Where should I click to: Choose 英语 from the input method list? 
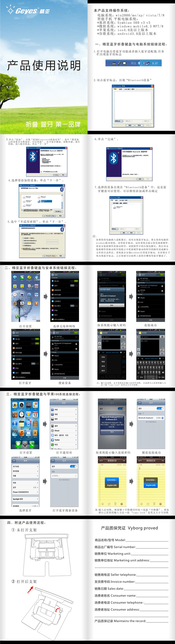[103, 366]
